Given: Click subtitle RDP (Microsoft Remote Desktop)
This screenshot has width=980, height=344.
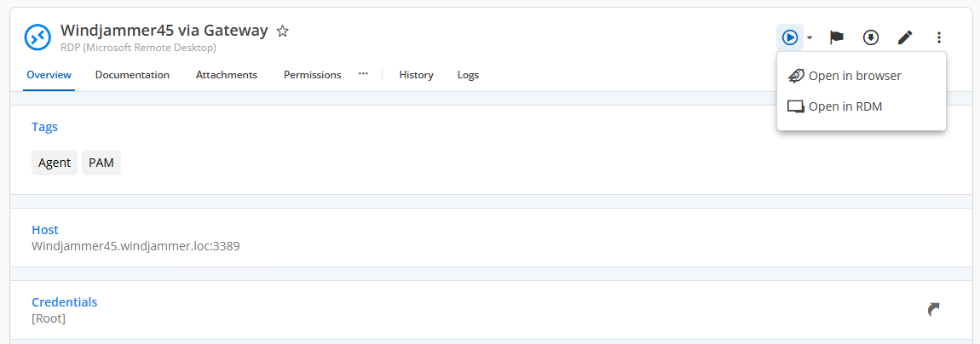Looking at the screenshot, I should coord(139,48).
